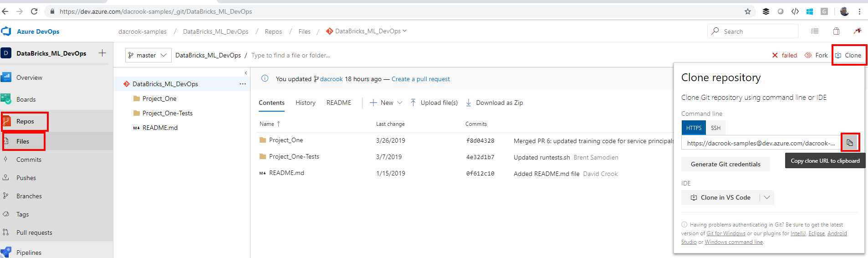Viewport: 868px width, 258px height.
Task: Select README.md in the tree
Action: [160, 128]
